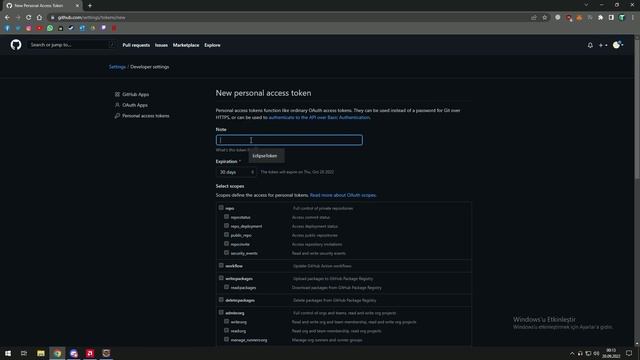Check the public_repo scope checkbox

[227, 235]
